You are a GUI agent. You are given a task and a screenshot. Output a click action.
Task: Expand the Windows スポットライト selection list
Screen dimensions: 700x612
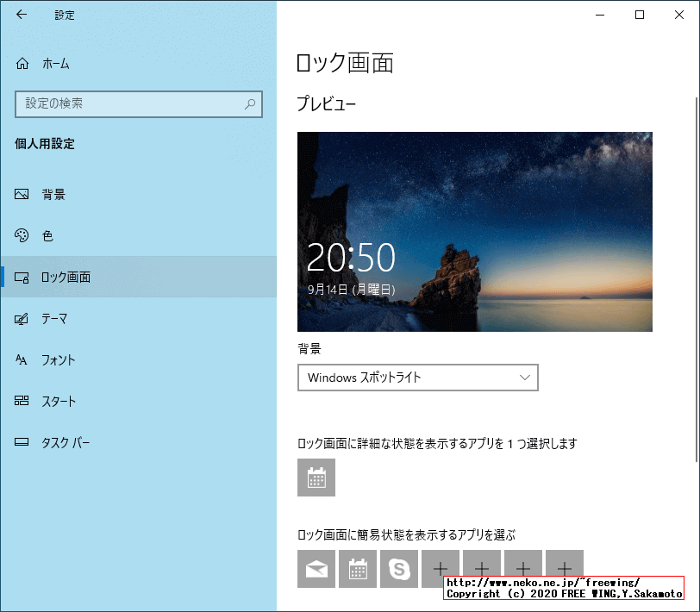[x=417, y=378]
